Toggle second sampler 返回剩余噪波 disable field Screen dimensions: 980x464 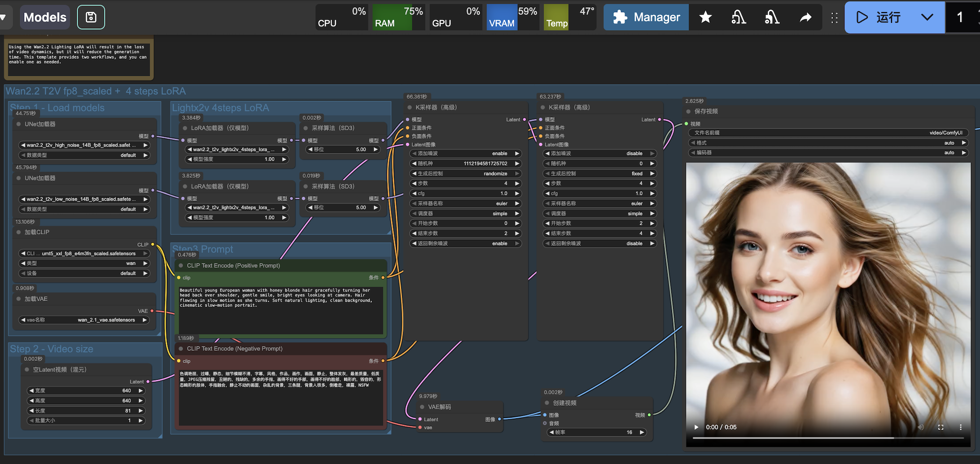[600, 243]
